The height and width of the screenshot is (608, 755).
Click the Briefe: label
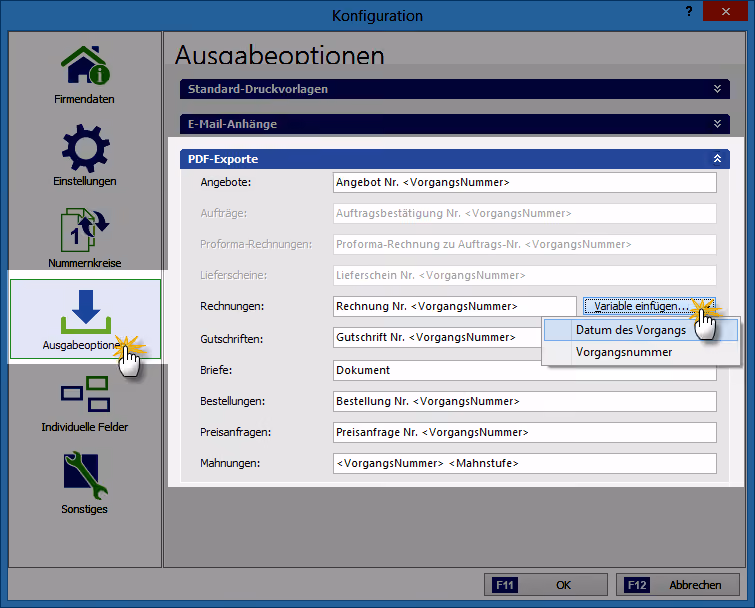coord(216,370)
